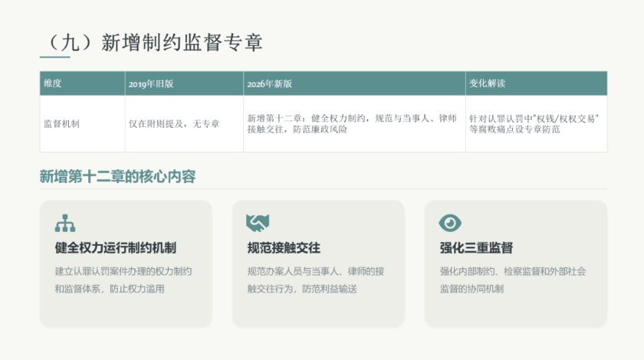Screen dimensions: 644x360
Task: Select the slide title （九）新增制约监督专章
Action: pyautogui.click(x=153, y=43)
